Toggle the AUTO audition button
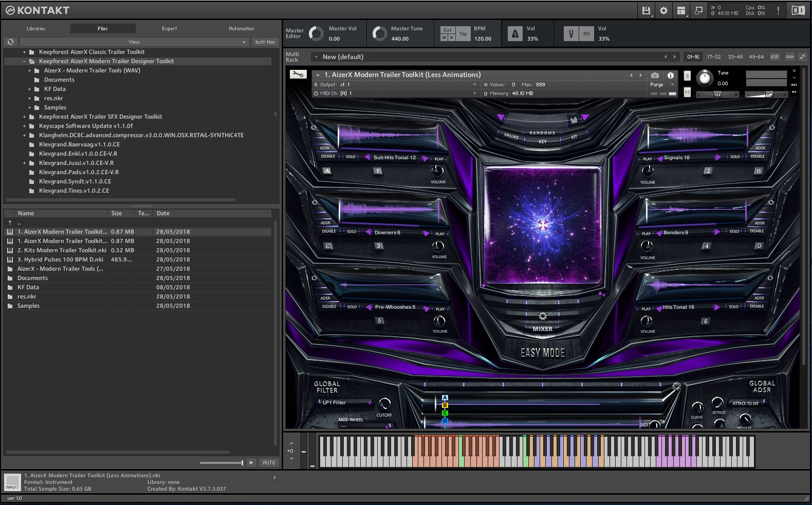This screenshot has height=505, width=812. 269,462
